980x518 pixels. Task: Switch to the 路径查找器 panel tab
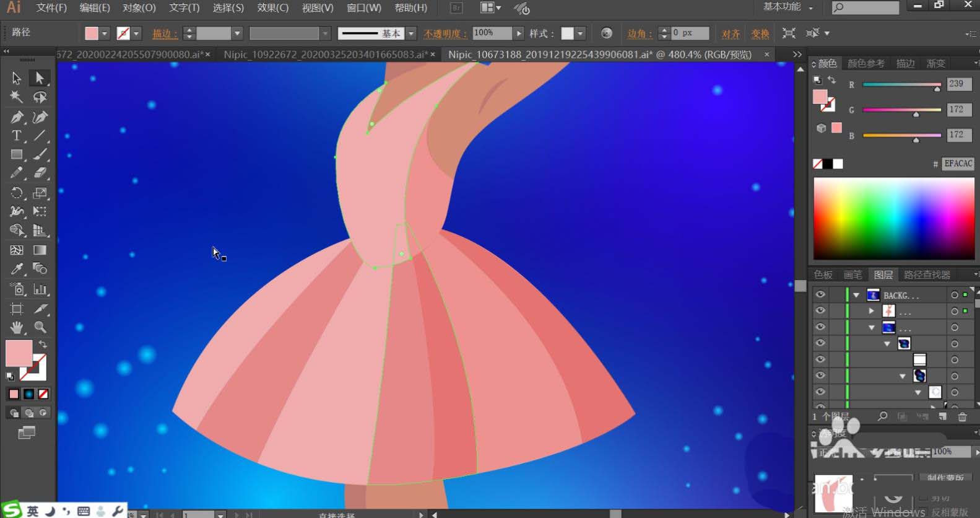(x=927, y=274)
